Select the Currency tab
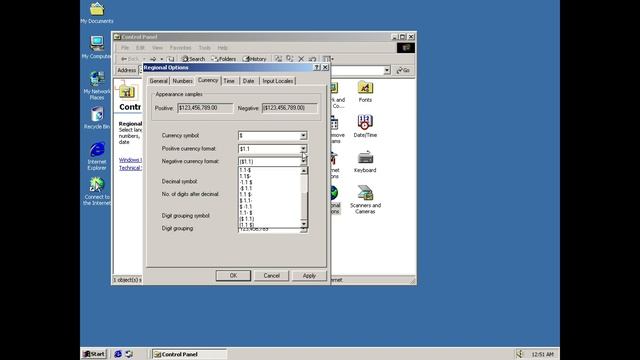The image size is (640, 360). coord(208,80)
